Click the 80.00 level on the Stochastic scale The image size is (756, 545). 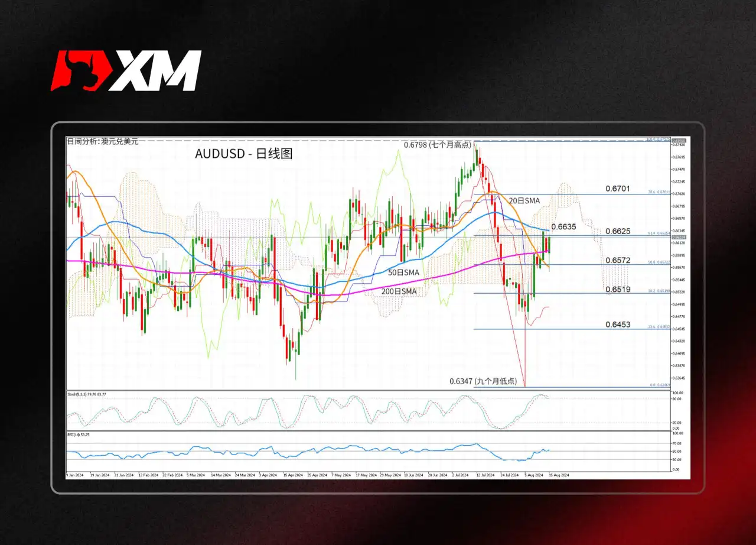[677, 398]
